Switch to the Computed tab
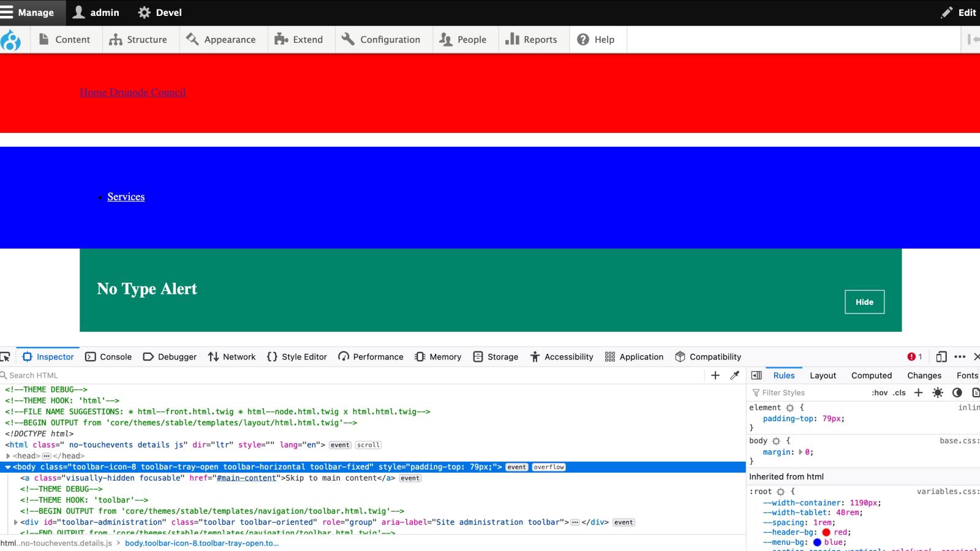Image resolution: width=980 pixels, height=551 pixels. click(871, 375)
